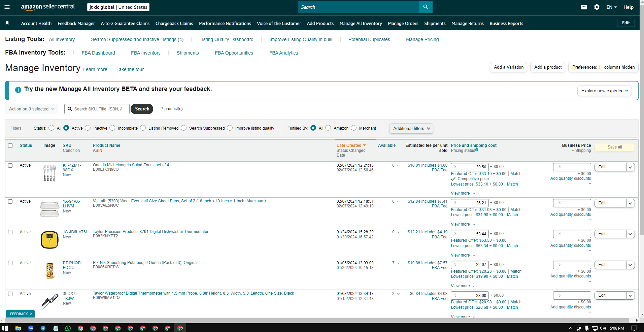644x332 pixels.
Task: Click the info icon in beta banner
Action: coord(18,90)
